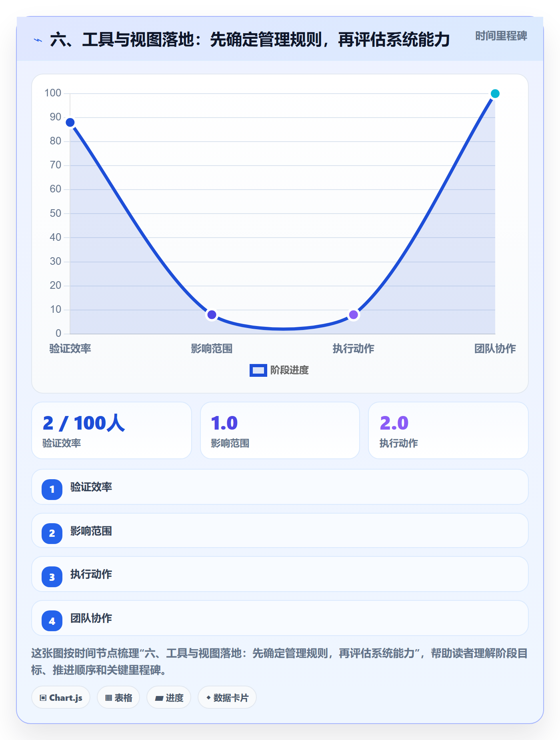This screenshot has height=740, width=560.
Task: Click the 100 y-axis label
Action: 53,93
